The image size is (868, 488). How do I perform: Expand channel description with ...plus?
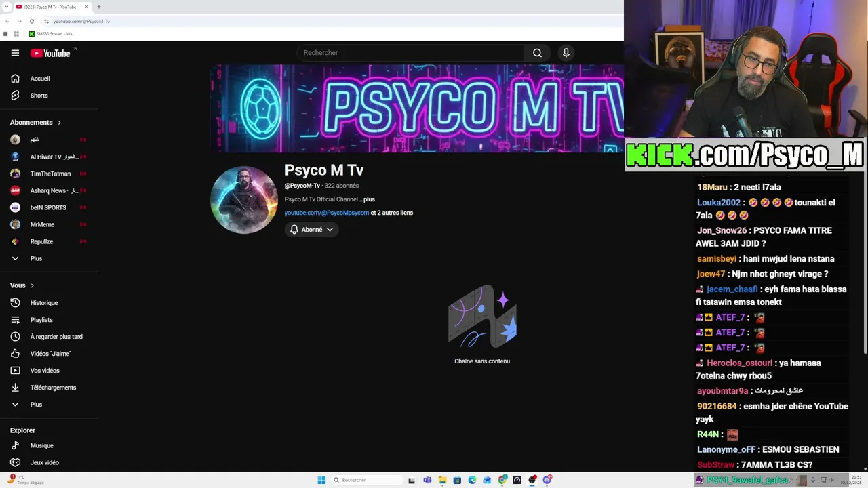tap(367, 199)
